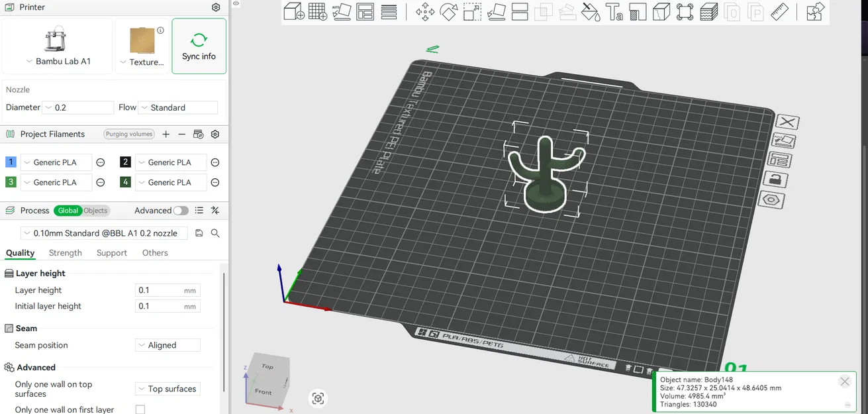Select the Move tool
The width and height of the screenshot is (868, 414).
(x=425, y=12)
